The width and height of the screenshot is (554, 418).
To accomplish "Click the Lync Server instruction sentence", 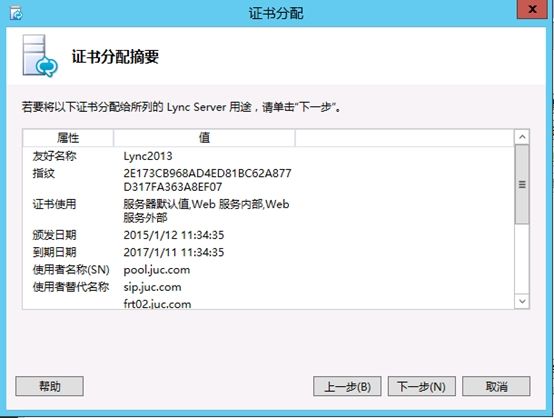I will click(181, 107).
